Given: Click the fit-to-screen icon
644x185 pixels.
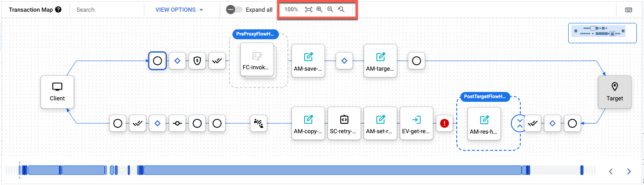Looking at the screenshot, I should point(309,9).
